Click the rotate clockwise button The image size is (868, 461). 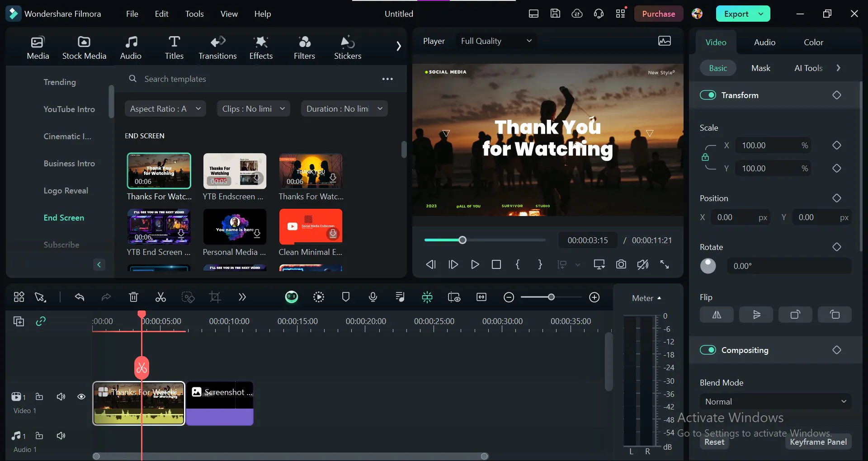click(795, 315)
